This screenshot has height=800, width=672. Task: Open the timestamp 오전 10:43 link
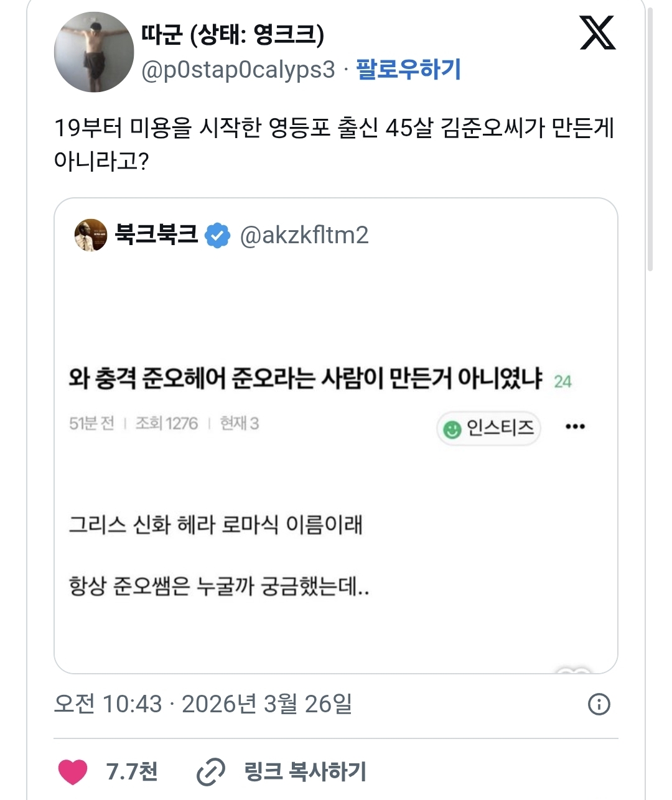pyautogui.click(x=203, y=704)
